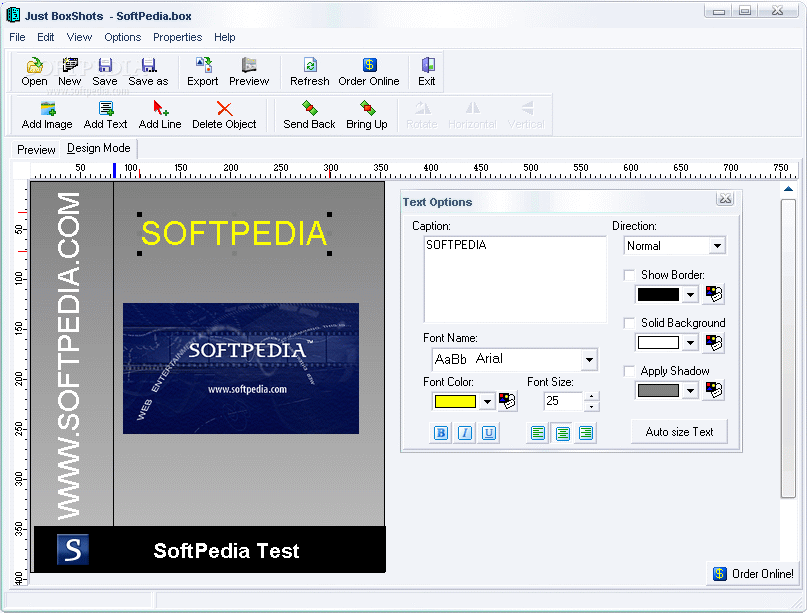Viewport: 807px width, 613px height.
Task: Close the Text Options panel
Action: click(725, 199)
